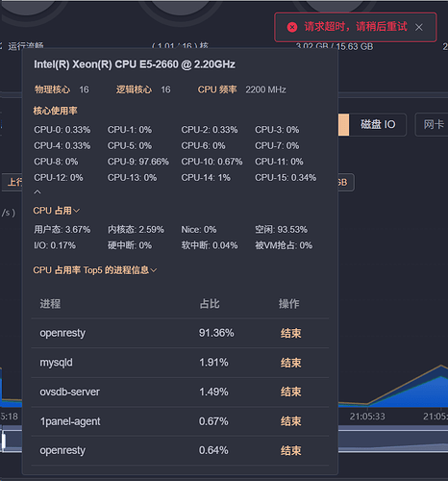This screenshot has width=448, height=481.
Task: Close the request timeout error notification
Action: point(419,27)
